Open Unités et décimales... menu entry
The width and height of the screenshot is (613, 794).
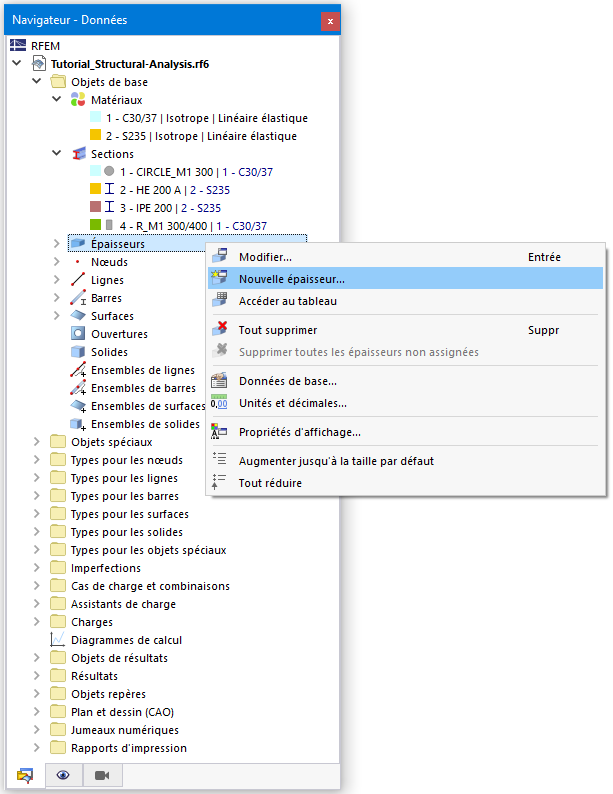click(405, 403)
